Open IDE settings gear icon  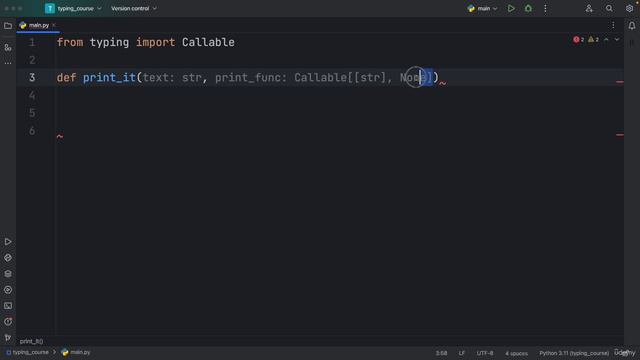click(629, 8)
